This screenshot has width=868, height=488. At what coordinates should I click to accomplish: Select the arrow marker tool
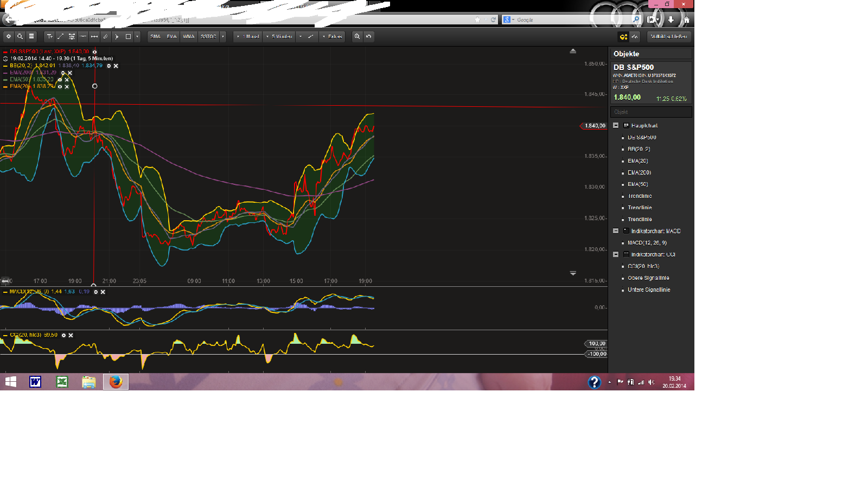[x=117, y=36]
